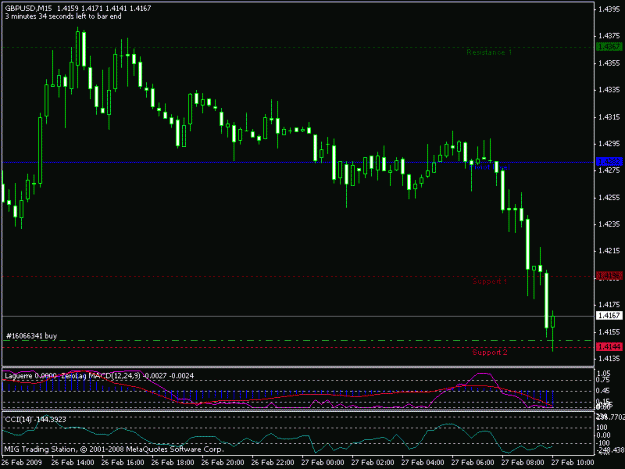Screen dimensions: 625x469
Task: Click the '26 Feb 16:00' time label
Action: click(x=123, y=463)
